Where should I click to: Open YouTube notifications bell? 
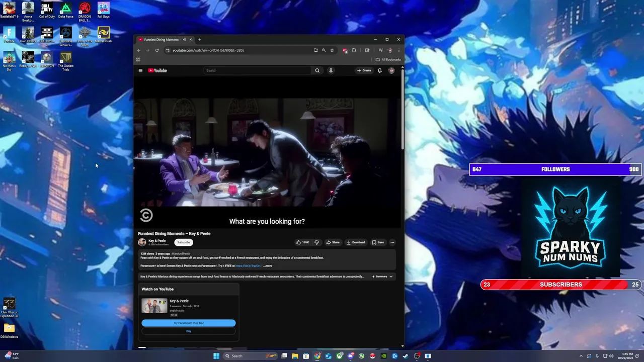[x=379, y=70]
